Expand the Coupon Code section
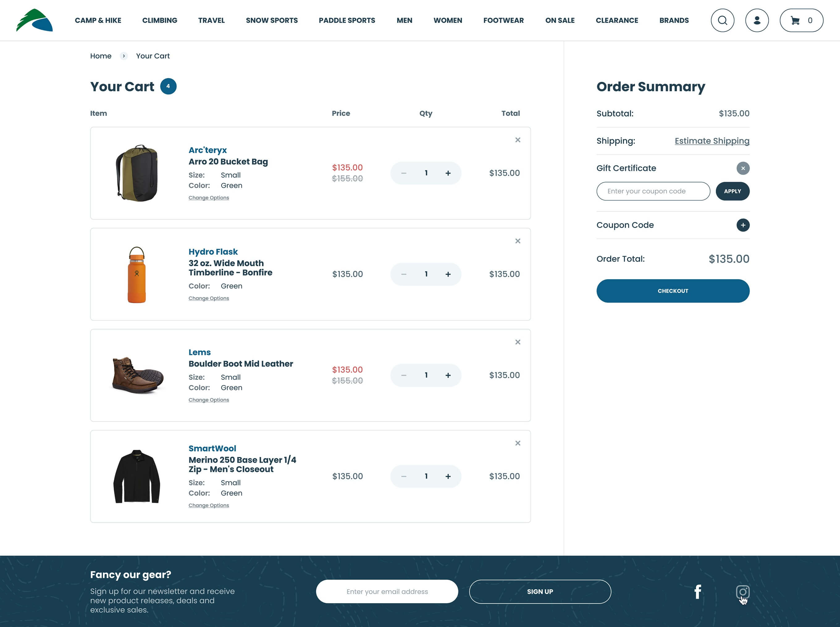 click(x=743, y=225)
